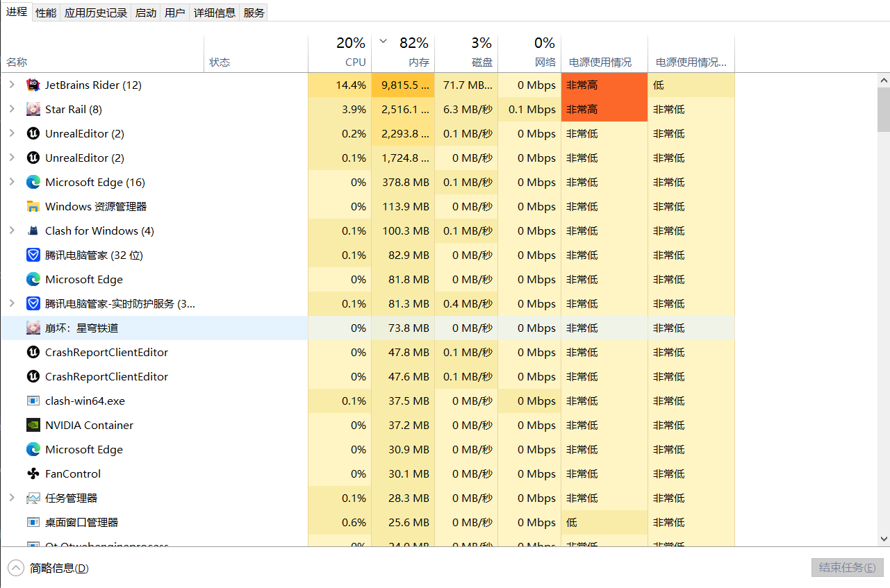Click the 崩坏：星穹铁道 process icon
This screenshot has width=890, height=588.
tap(33, 328)
